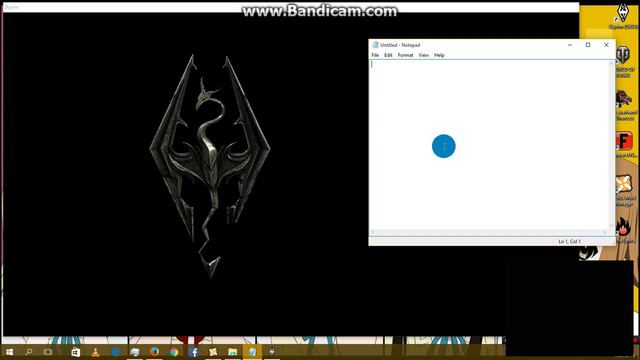Viewport: 640px width, 360px height.
Task: Select the Skyrim desktop shortcut
Action: point(623,16)
